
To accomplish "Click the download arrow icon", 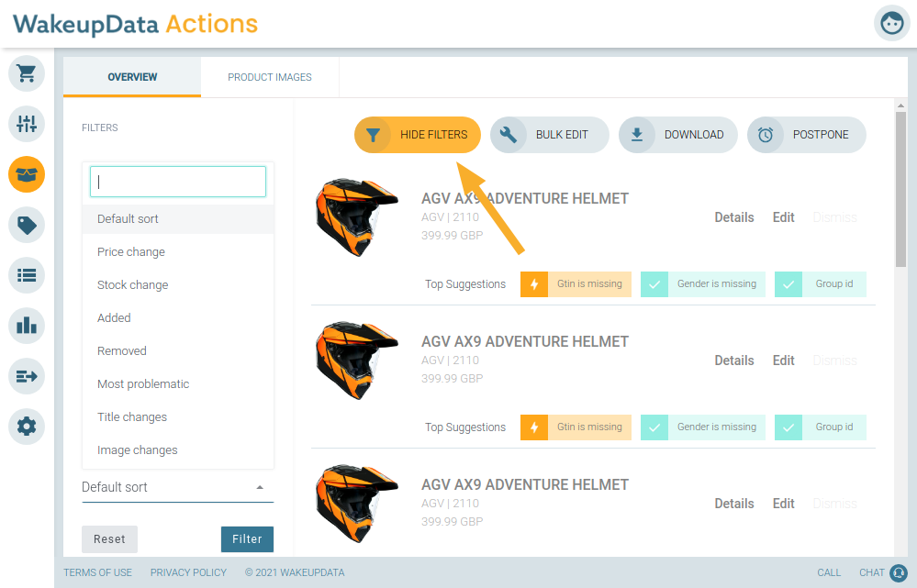I will 637,135.
